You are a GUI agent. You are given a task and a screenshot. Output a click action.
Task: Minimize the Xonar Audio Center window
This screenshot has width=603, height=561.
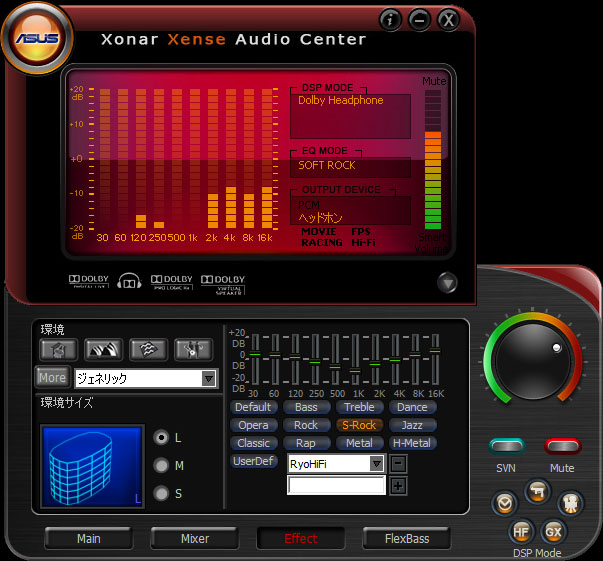pyautogui.click(x=419, y=19)
